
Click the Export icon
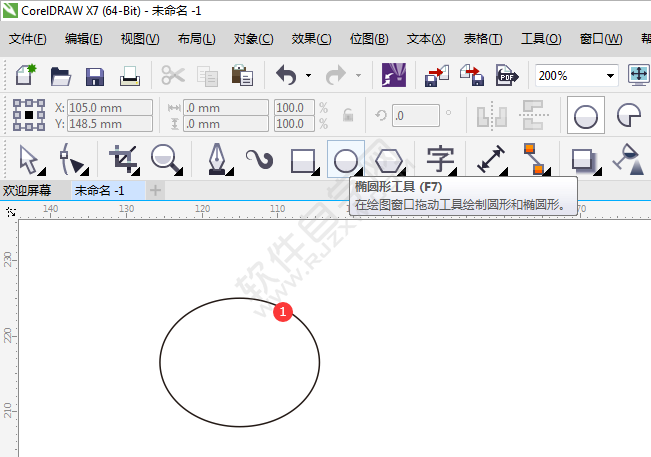472,75
